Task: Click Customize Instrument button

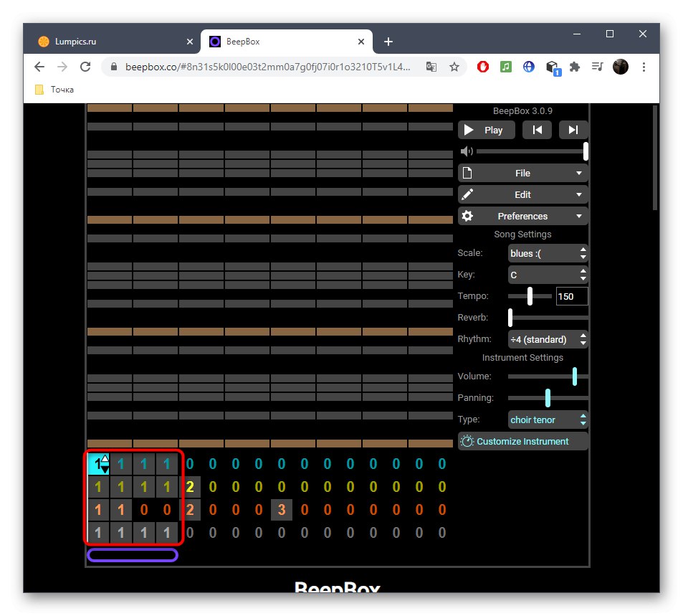Action: [x=522, y=441]
